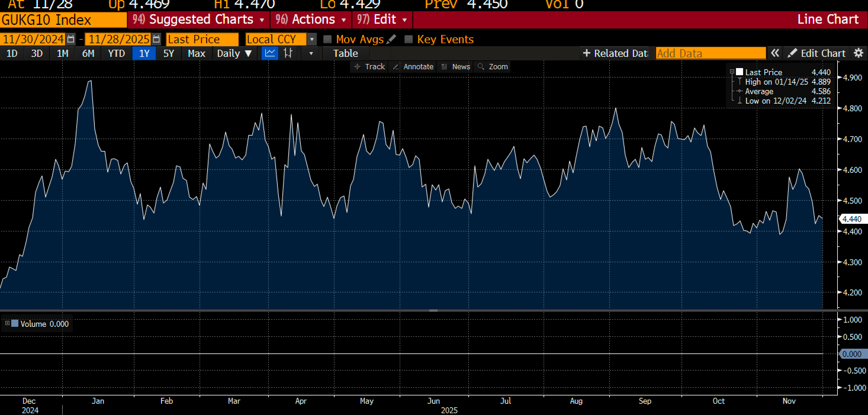
Task: Collapse the Last Price legend box
Action: pyautogui.click(x=732, y=71)
